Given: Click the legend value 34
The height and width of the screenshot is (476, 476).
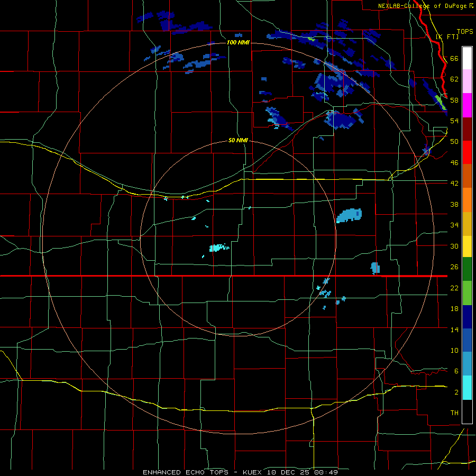Looking at the screenshot, I should point(454,225).
